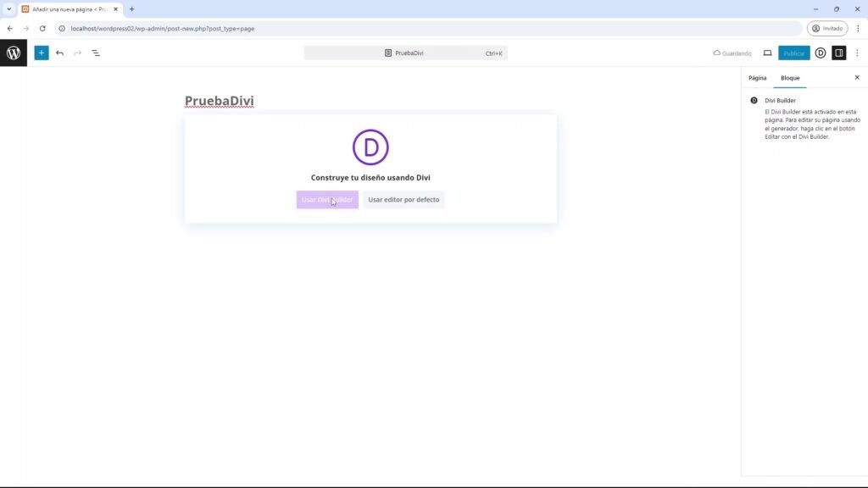Redo the editor change
Viewport: 868px width, 488px height.
click(x=77, y=53)
